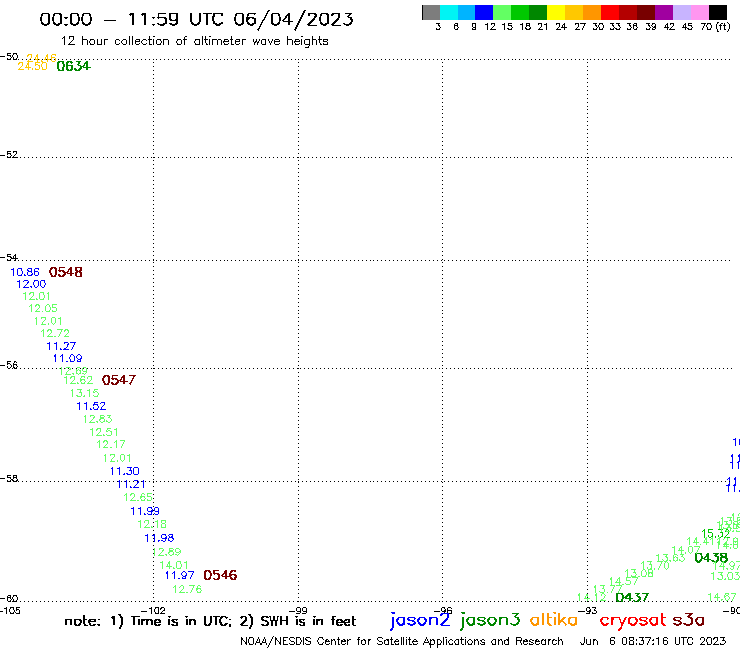Screen dimensions: 740x650
Task: Click the gray swatch in the wave-height color scale
Action: click(431, 12)
